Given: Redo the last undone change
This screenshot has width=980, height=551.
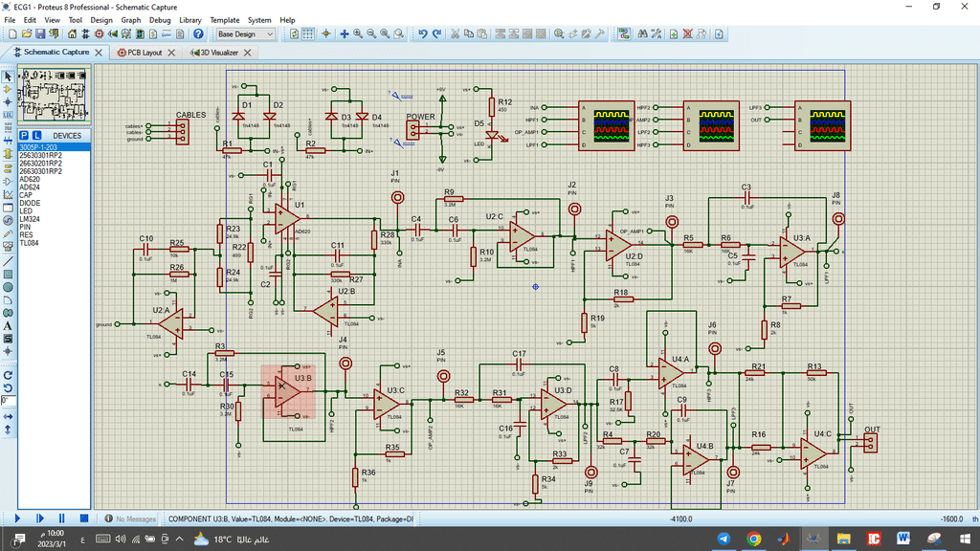Looking at the screenshot, I should click(436, 34).
